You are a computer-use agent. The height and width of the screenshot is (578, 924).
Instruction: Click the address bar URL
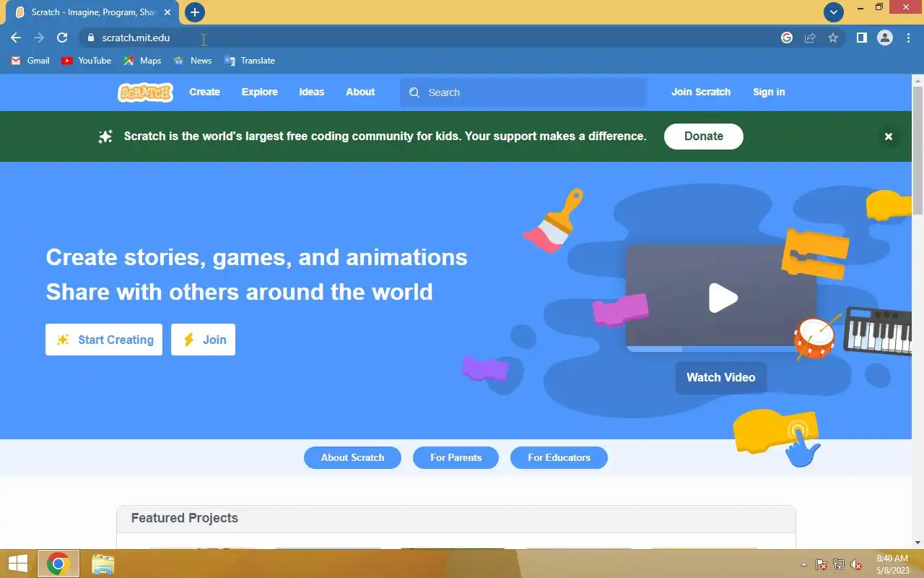pos(136,38)
